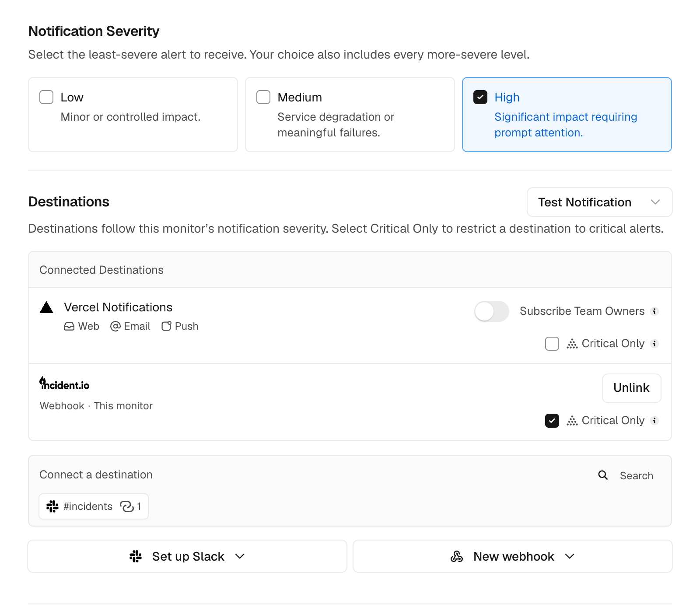Click the critical dots icon in incident.io row

tap(572, 421)
